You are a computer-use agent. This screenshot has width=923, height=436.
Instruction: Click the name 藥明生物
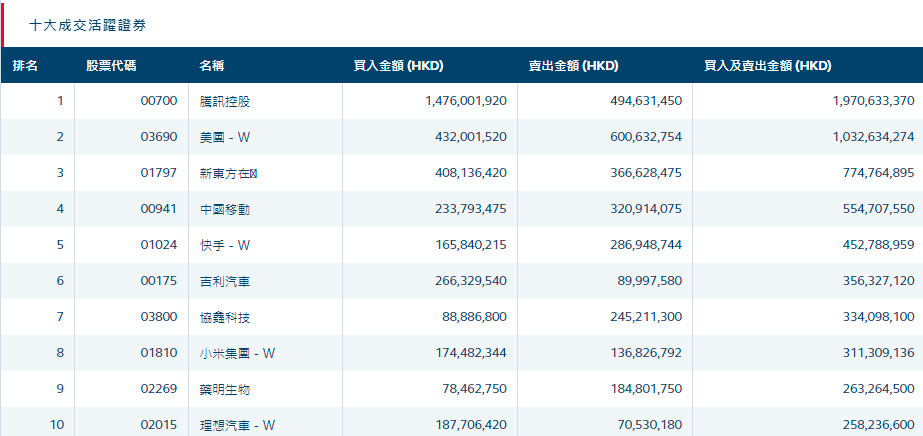tap(225, 390)
